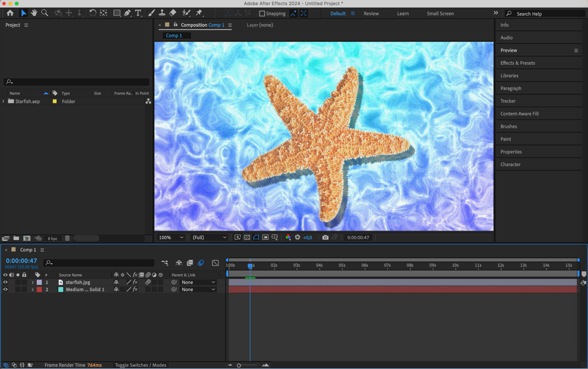The height and width of the screenshot is (369, 588).
Task: Select the Clone Stamp tool
Action: coord(162,13)
